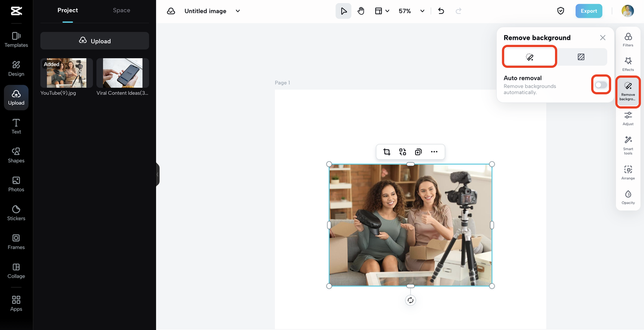Image resolution: width=644 pixels, height=330 pixels.
Task: Crop the selected image
Action: click(387, 152)
